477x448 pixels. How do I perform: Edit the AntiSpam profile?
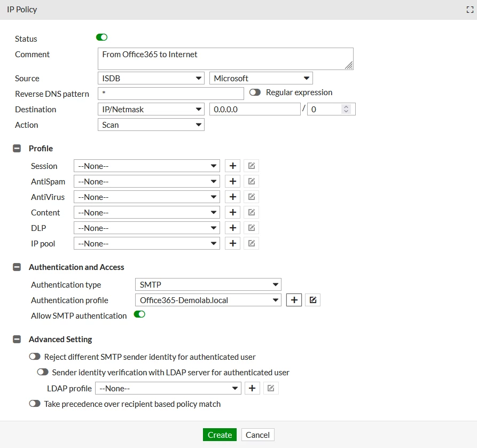pos(251,182)
